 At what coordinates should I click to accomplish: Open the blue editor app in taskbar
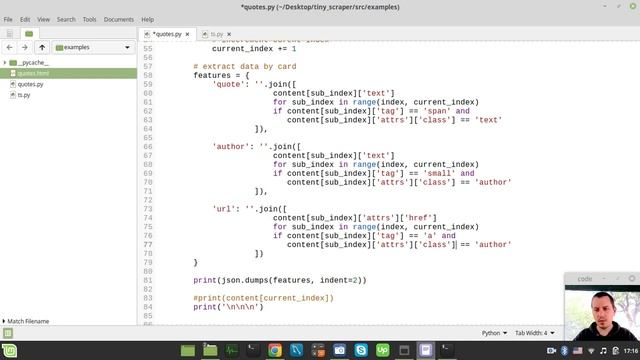pyautogui.click(x=296, y=350)
